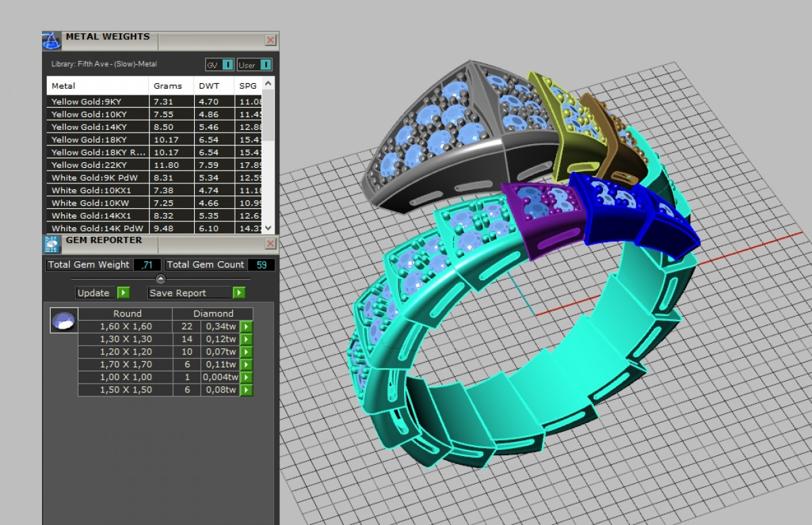Click green arrow for 1,50 X 1,50 row

click(x=246, y=390)
